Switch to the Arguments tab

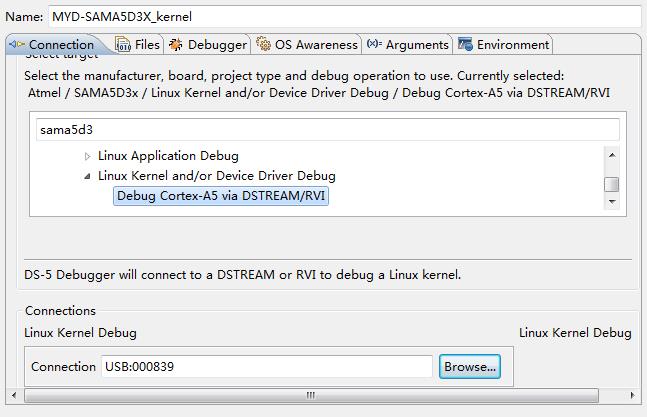(x=408, y=44)
